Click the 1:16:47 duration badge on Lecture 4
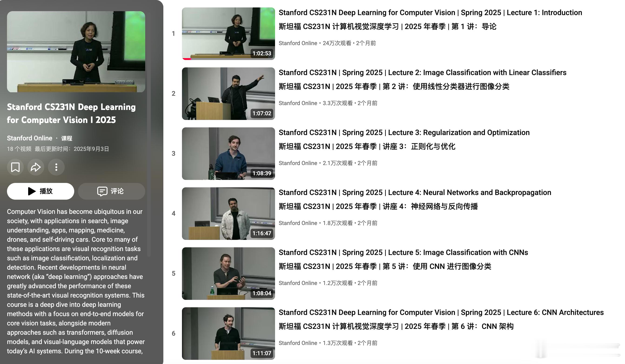 point(262,233)
